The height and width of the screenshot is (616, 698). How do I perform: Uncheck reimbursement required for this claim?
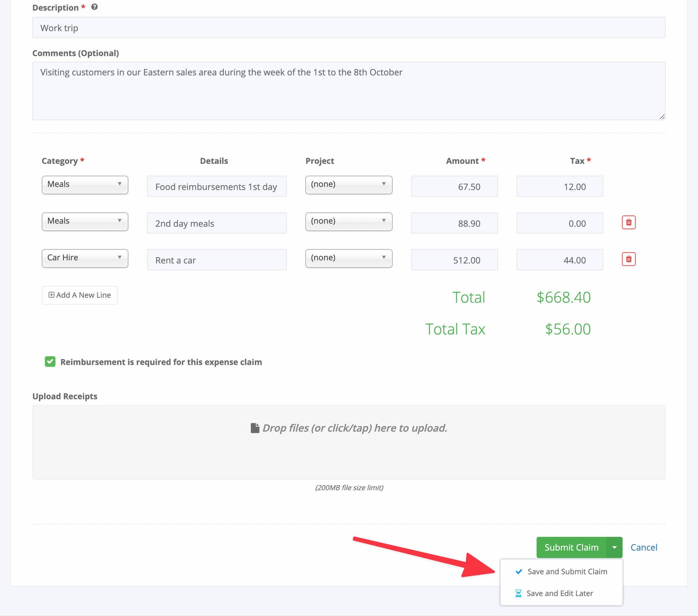pos(50,361)
